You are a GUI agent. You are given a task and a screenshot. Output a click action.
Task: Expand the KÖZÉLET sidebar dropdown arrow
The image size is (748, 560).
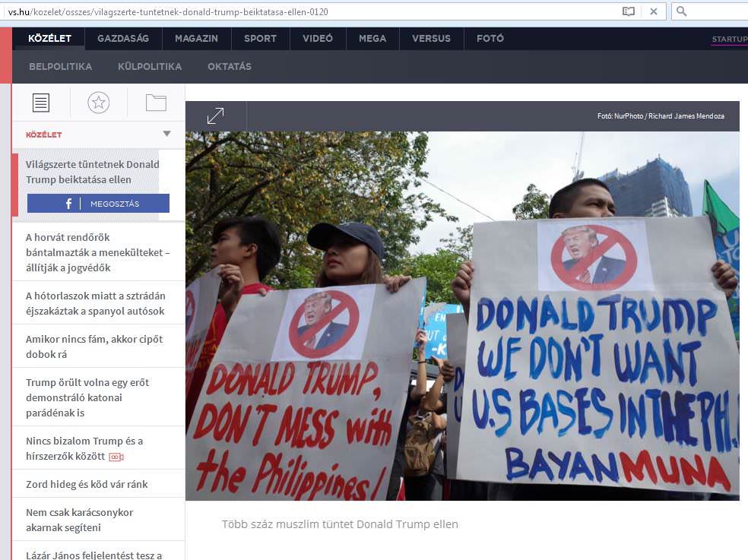coord(166,134)
